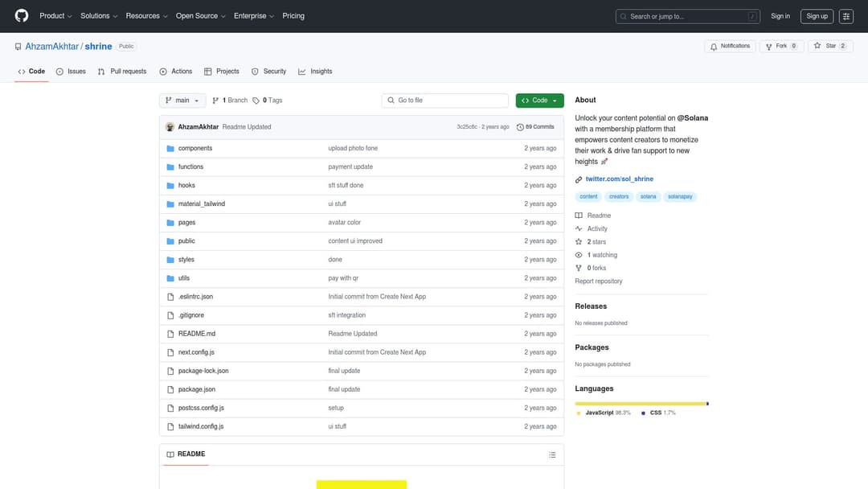Open the README outline list icon
The image size is (868, 489).
(x=552, y=454)
